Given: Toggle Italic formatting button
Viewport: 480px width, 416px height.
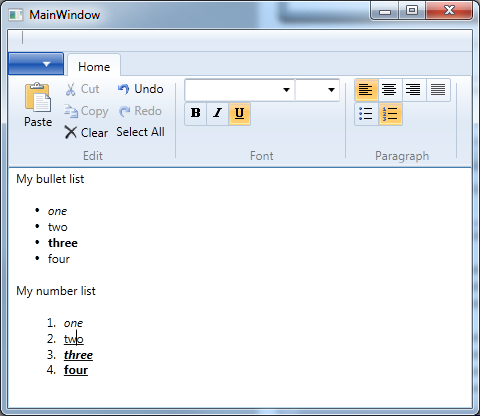Looking at the screenshot, I should [x=217, y=114].
